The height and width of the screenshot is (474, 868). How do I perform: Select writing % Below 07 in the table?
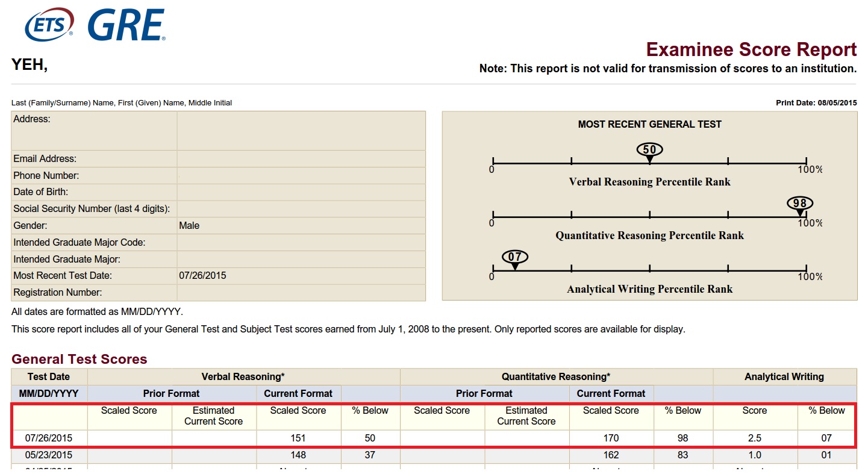pos(826,438)
